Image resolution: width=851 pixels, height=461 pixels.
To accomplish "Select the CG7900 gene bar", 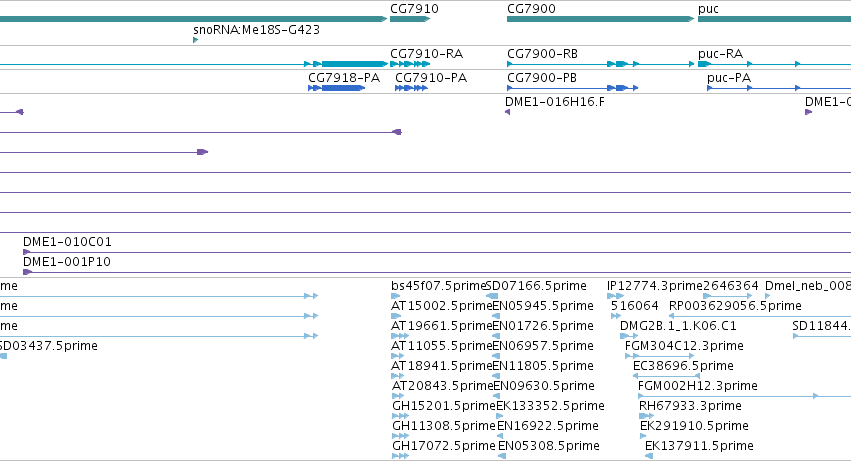I will pyautogui.click(x=600, y=19).
